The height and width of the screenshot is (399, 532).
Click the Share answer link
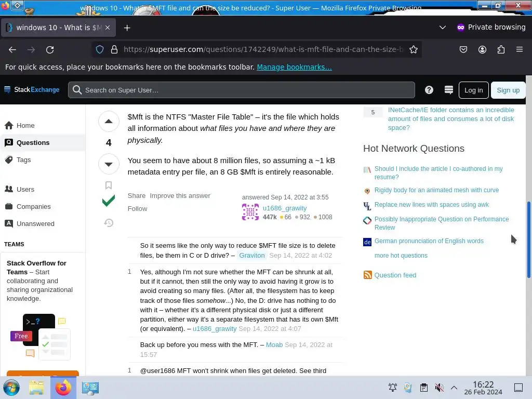click(137, 196)
